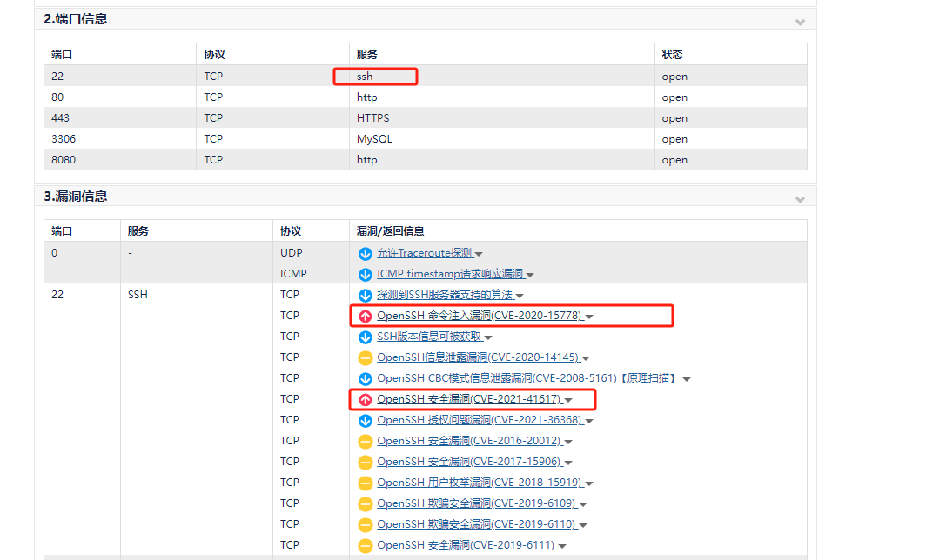Click the 3.漏洞信息 section title
The image size is (946, 560).
[76, 197]
